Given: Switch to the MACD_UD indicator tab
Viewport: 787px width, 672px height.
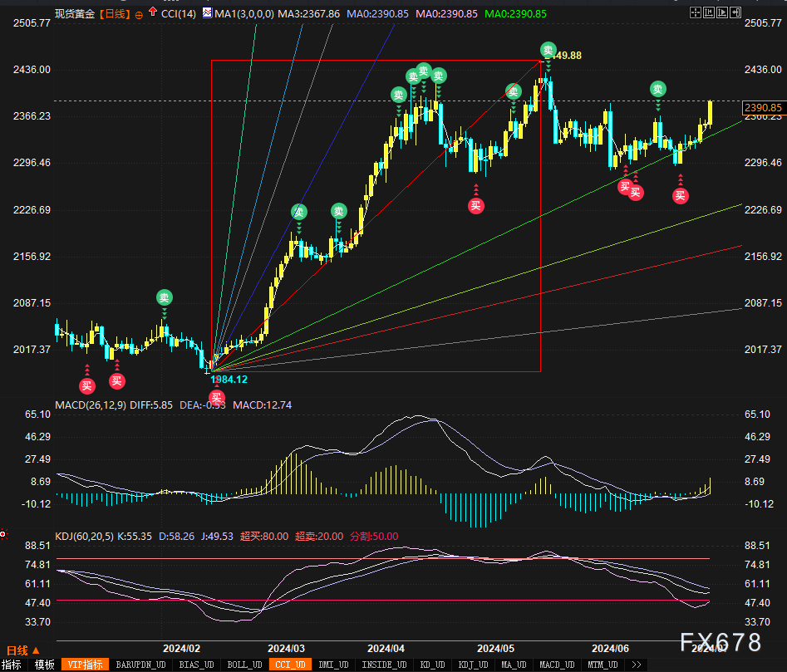Looking at the screenshot, I should [555, 665].
